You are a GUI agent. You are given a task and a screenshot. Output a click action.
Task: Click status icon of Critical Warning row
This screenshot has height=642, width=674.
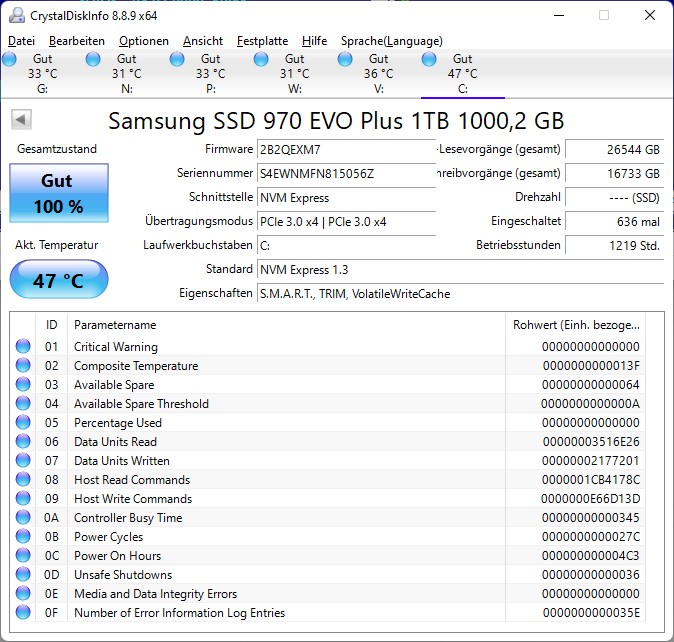23,346
